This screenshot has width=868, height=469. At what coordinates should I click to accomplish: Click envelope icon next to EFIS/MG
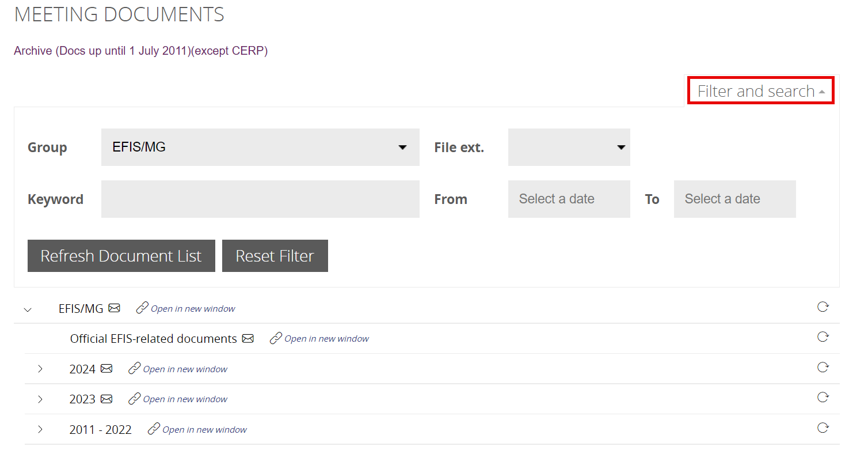click(115, 308)
